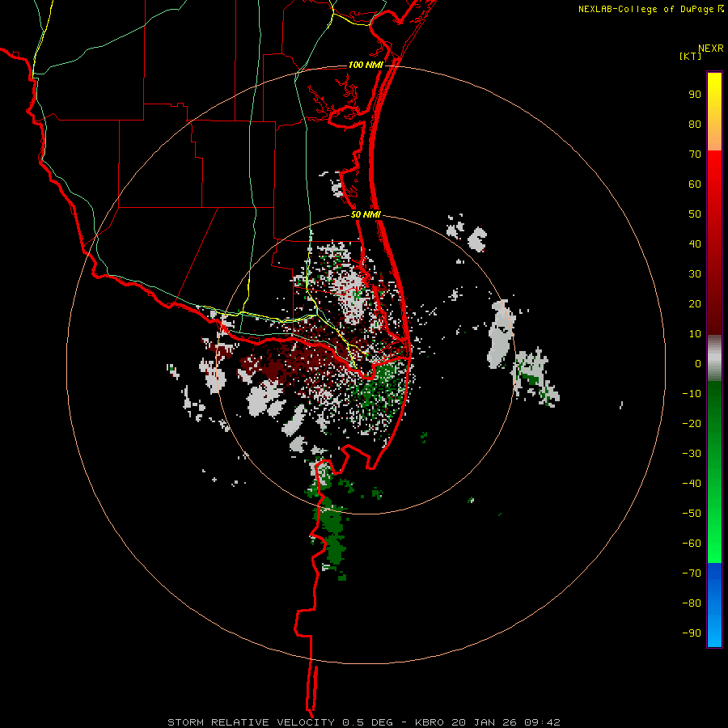Click the gray zero-velocity segment of the color bar

(x=714, y=358)
